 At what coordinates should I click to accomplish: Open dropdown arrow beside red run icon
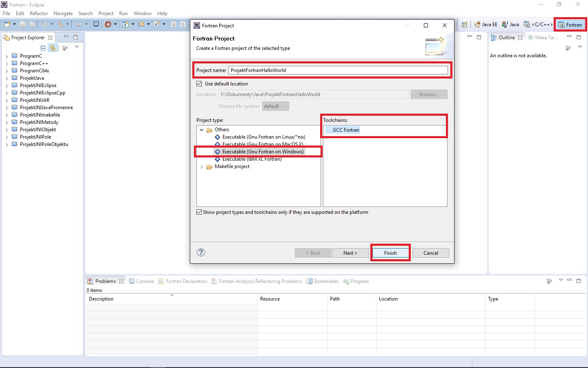[115, 25]
